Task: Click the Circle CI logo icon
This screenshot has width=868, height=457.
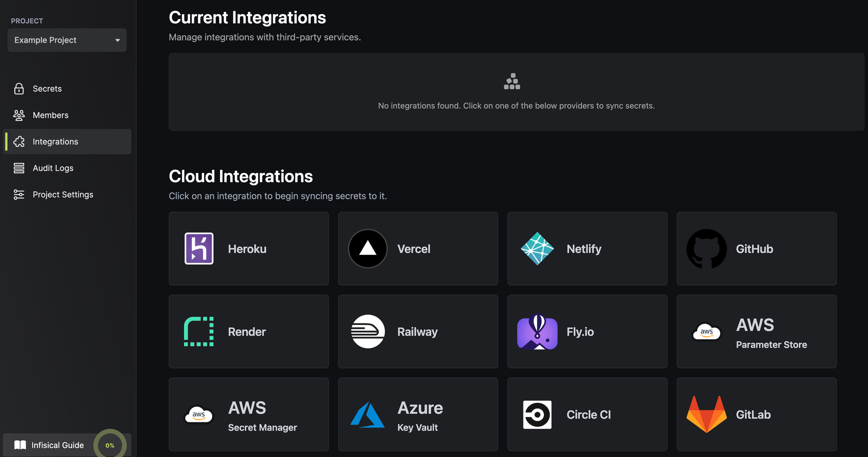Action: click(x=537, y=415)
